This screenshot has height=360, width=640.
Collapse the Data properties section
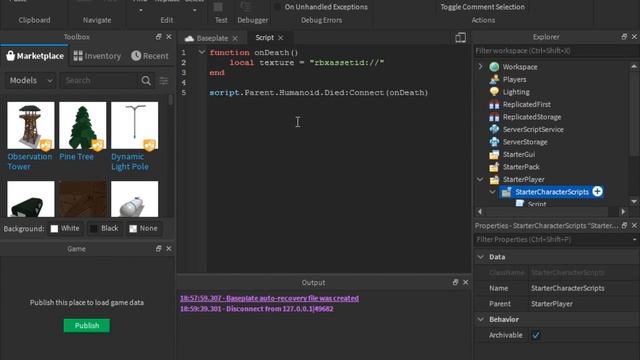[x=480, y=257]
